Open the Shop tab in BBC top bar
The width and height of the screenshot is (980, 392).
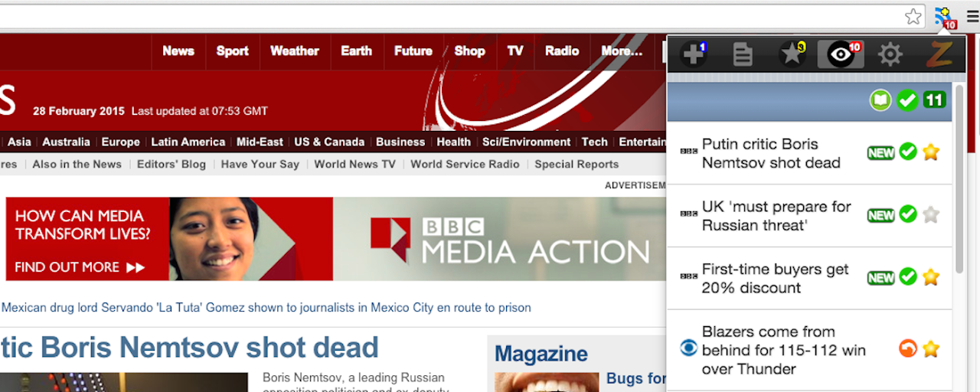tap(469, 51)
